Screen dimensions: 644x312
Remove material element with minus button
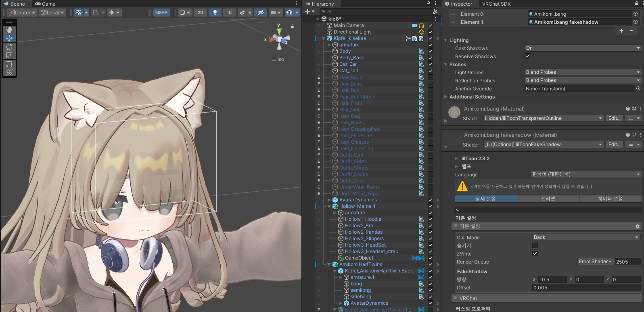pos(631,31)
